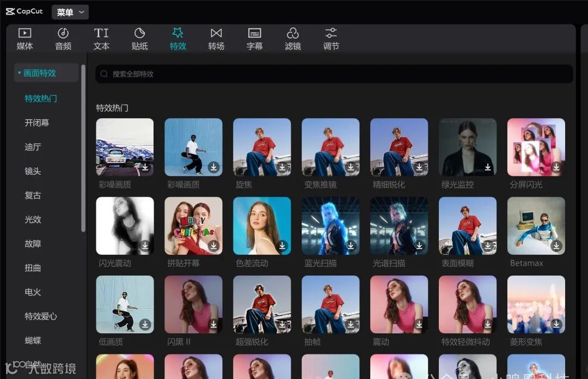Image resolution: width=588 pixels, height=379 pixels.
Task: Preview the 菱形变焦 thumbnail
Action: pos(536,305)
